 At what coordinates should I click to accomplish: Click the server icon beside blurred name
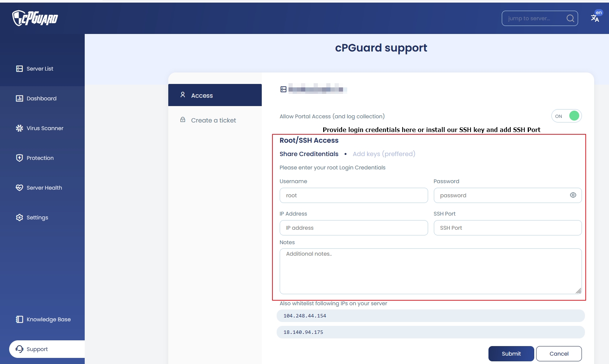[x=283, y=89]
